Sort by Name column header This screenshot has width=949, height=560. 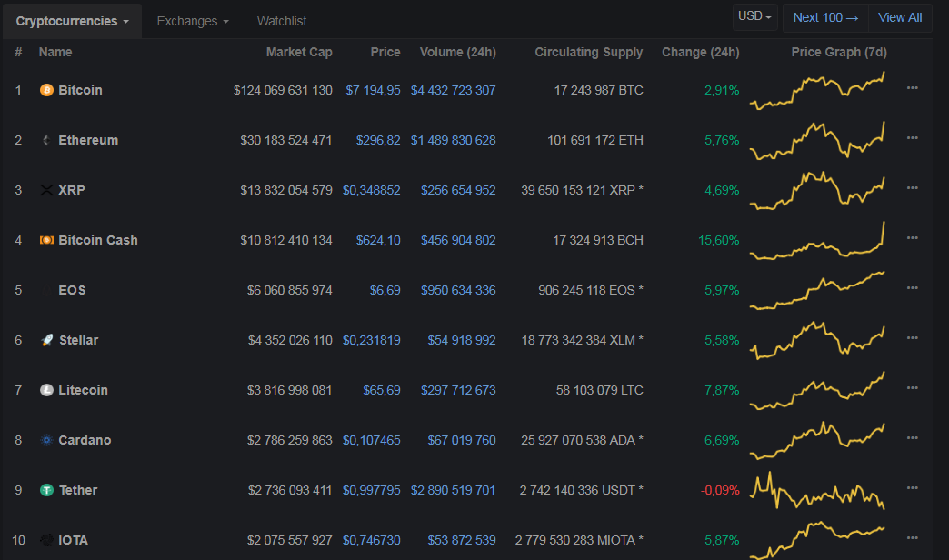[x=55, y=52]
